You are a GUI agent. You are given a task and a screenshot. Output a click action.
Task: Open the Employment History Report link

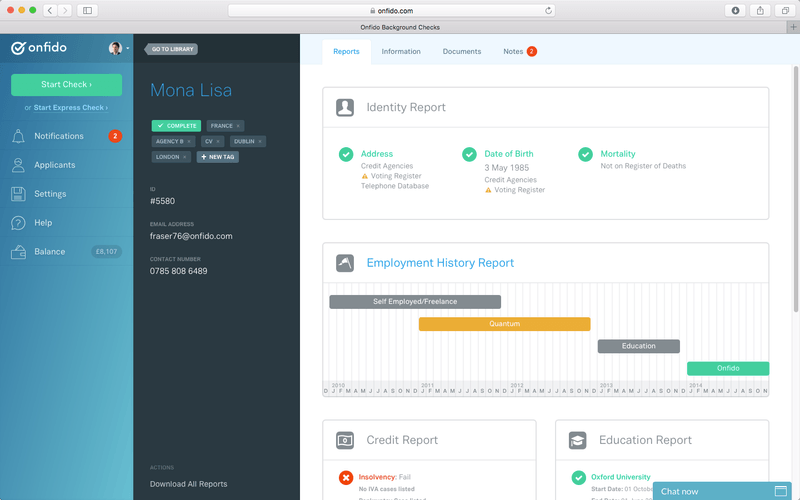click(440, 263)
